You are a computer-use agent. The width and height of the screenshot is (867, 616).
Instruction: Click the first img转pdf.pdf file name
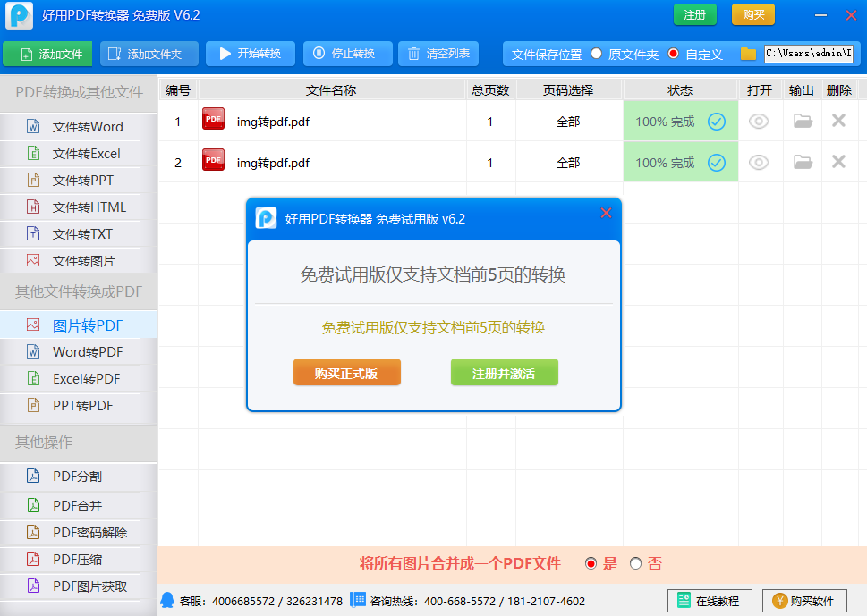[x=273, y=122]
